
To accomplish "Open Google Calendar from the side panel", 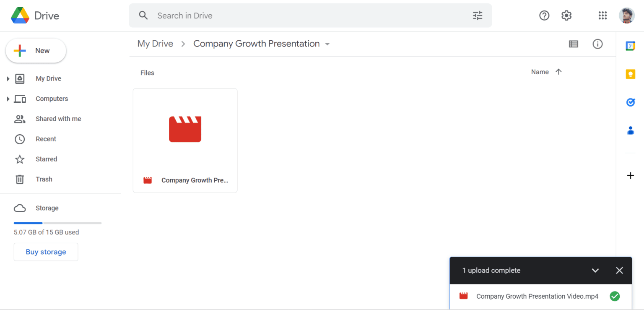I will (631, 45).
